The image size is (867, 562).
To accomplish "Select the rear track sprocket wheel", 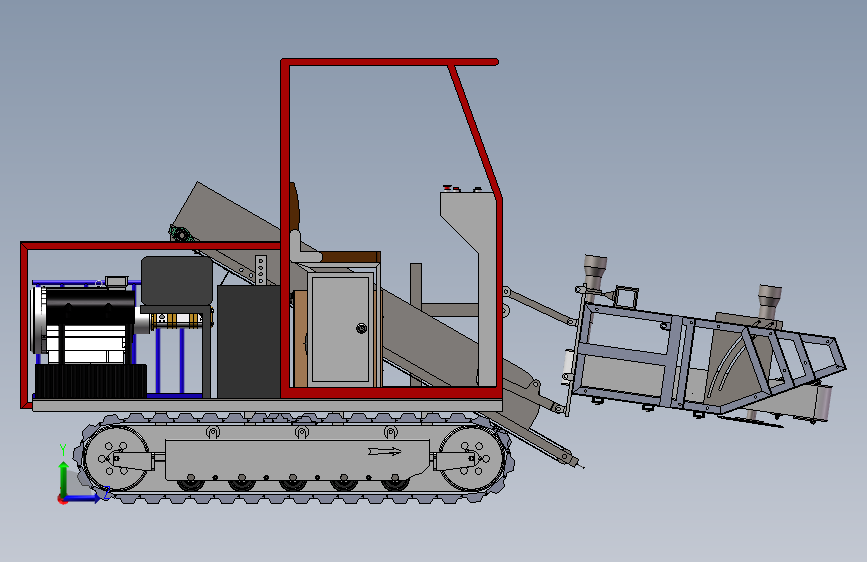I will coord(116,459).
